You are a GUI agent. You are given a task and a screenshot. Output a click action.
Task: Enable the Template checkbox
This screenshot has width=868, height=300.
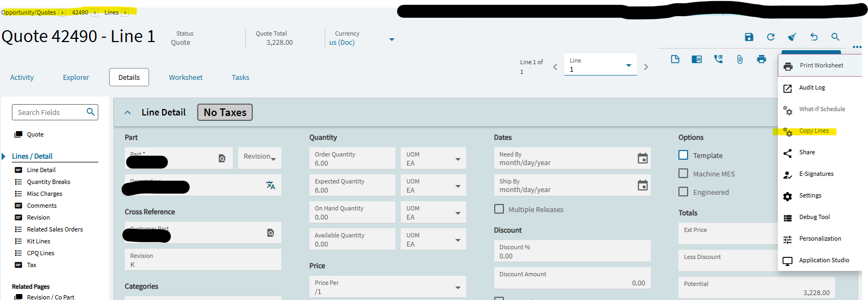683,155
